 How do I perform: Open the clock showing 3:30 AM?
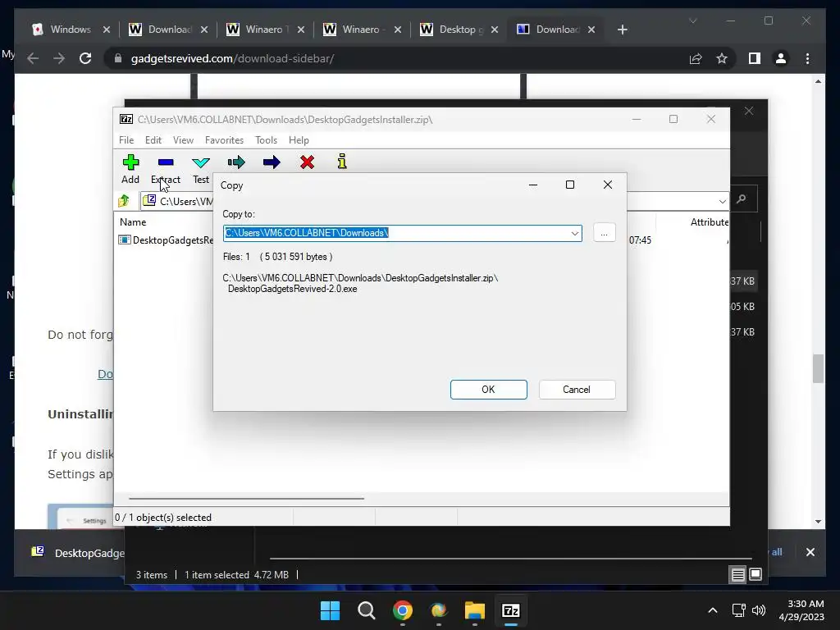(801, 610)
